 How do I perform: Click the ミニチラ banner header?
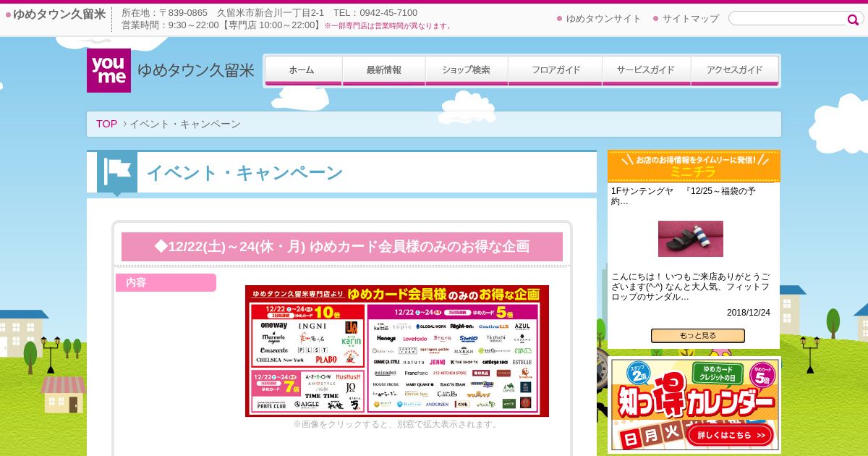pos(694,166)
